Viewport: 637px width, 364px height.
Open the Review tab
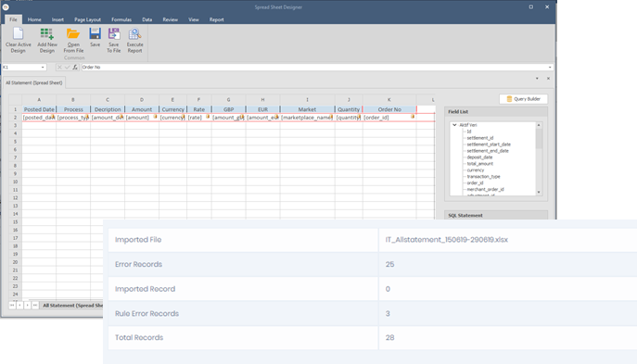click(x=171, y=19)
